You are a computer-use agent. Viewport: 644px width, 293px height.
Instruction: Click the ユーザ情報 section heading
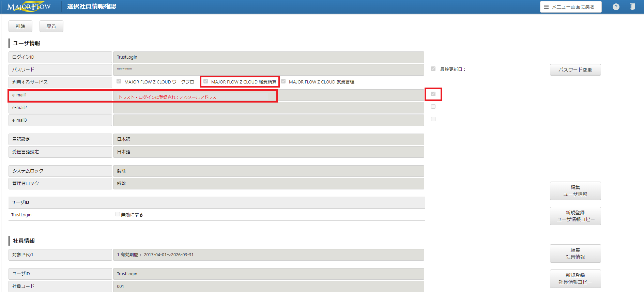pos(27,43)
